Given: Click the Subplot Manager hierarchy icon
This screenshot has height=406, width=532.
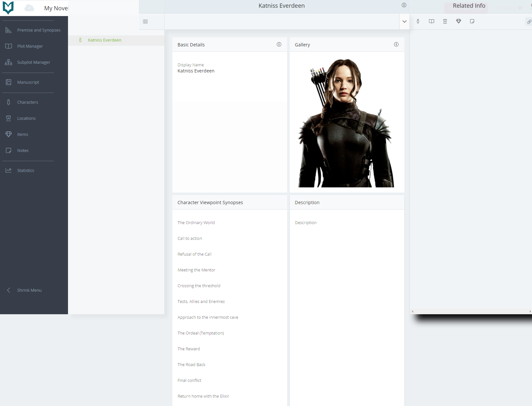Looking at the screenshot, I should (x=9, y=62).
